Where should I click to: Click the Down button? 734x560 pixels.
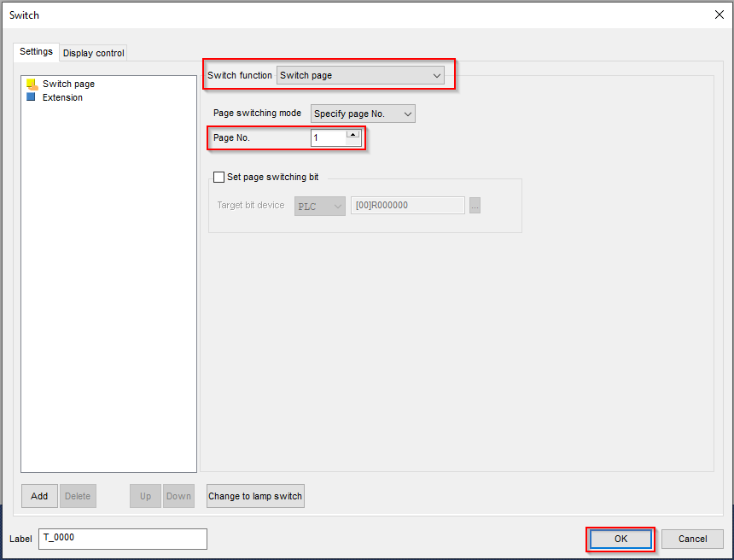178,496
